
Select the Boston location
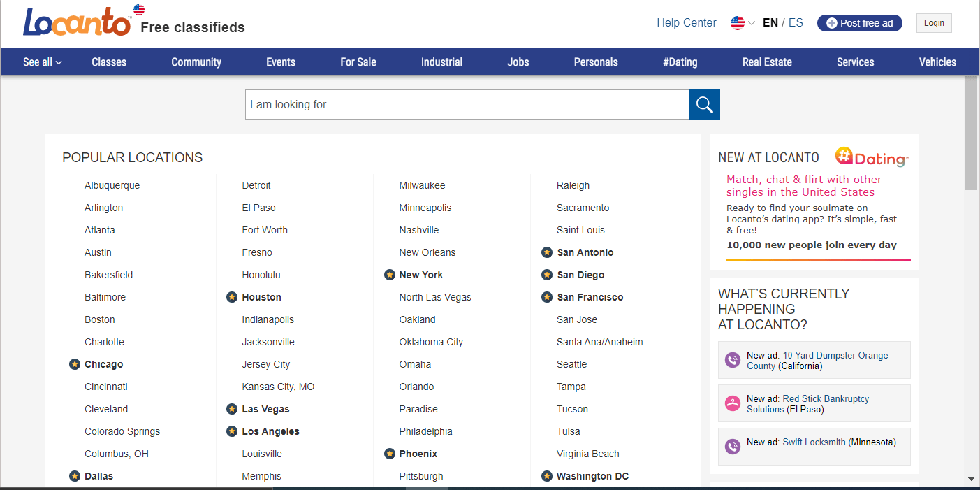tap(100, 319)
